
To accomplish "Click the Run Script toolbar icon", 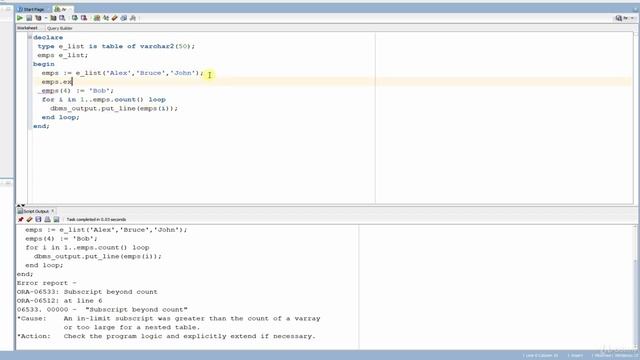I will point(29,18).
